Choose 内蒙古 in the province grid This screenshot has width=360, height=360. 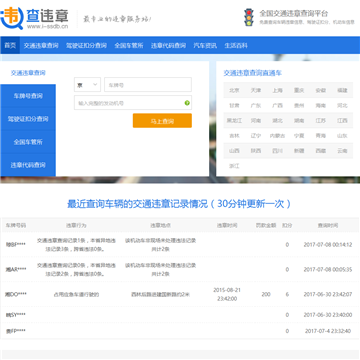click(x=277, y=136)
